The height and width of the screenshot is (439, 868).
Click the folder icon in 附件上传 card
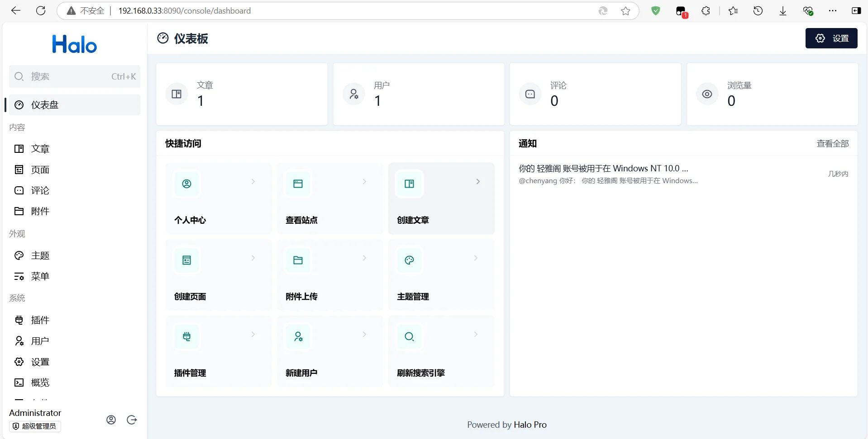298,260
